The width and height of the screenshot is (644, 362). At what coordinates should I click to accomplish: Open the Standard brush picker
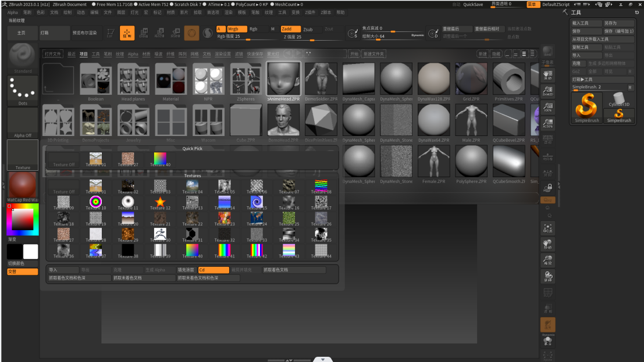coord(23,58)
